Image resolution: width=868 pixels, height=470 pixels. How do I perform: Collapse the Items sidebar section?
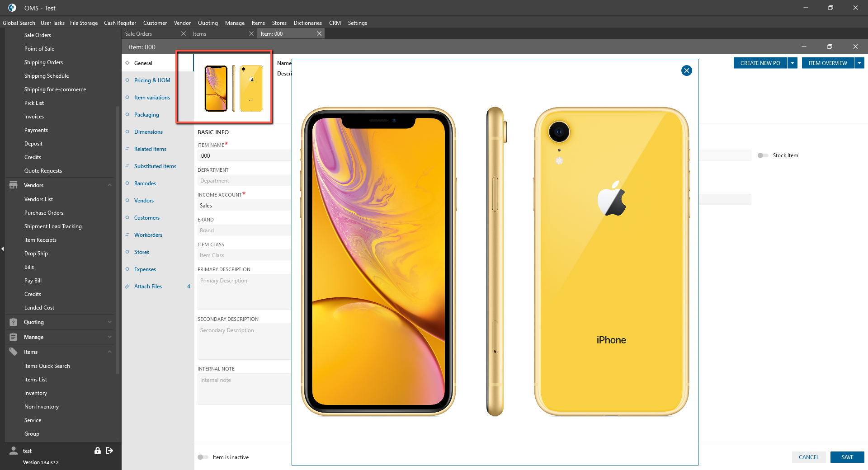point(109,352)
